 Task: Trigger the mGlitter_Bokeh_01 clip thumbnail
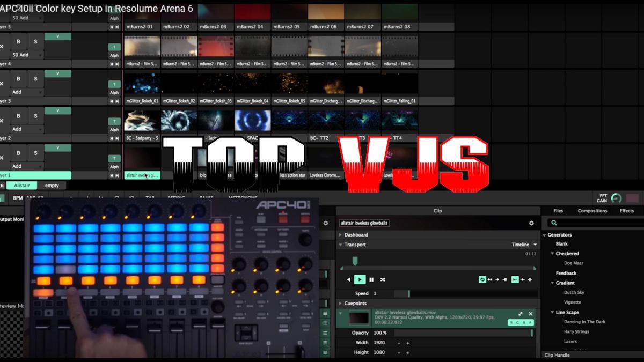pos(142,83)
